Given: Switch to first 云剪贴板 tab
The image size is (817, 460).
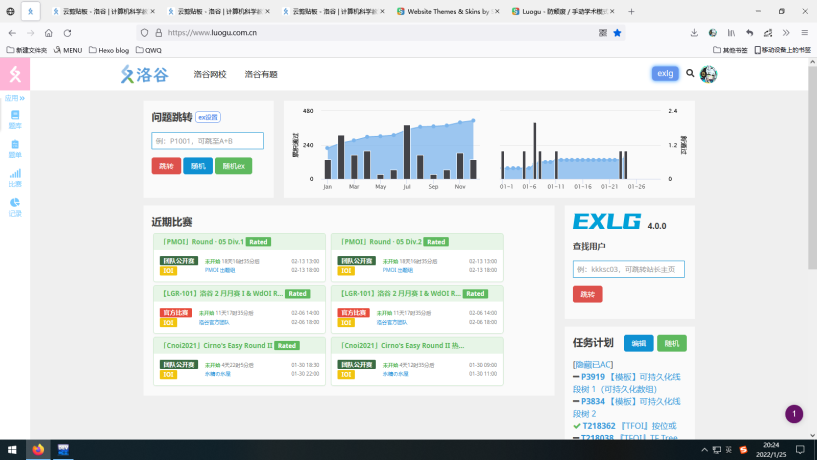Looking at the screenshot, I should click(104, 11).
